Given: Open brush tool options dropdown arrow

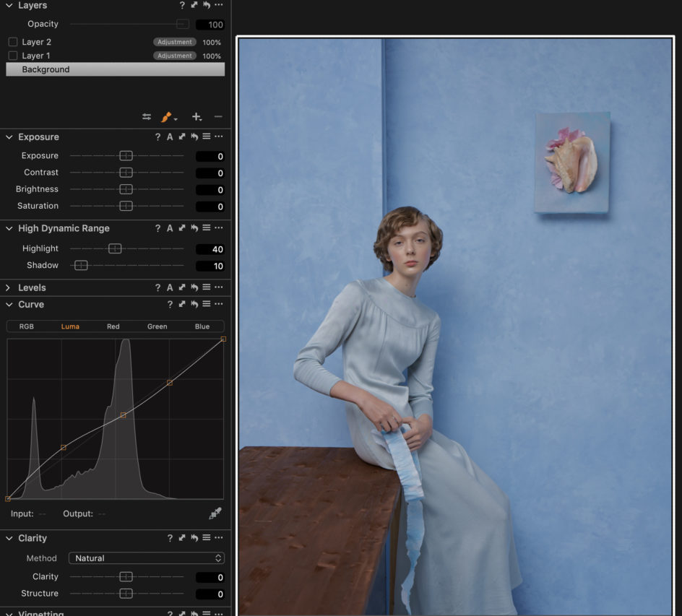Looking at the screenshot, I should [x=176, y=118].
